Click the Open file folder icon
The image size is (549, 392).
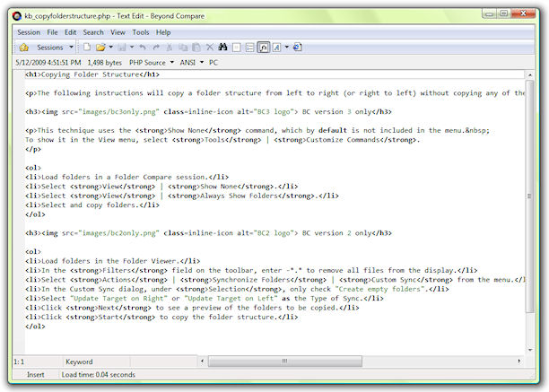pos(102,47)
